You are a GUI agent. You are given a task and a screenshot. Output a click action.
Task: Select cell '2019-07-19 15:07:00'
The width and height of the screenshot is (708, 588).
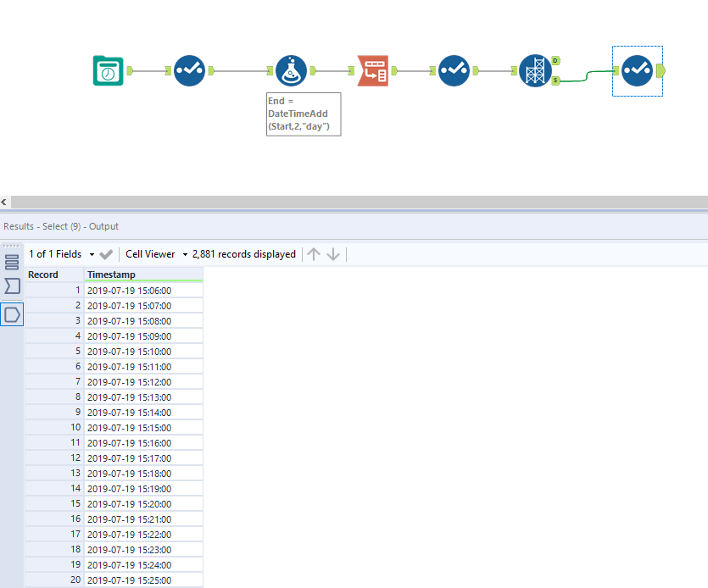(x=143, y=306)
